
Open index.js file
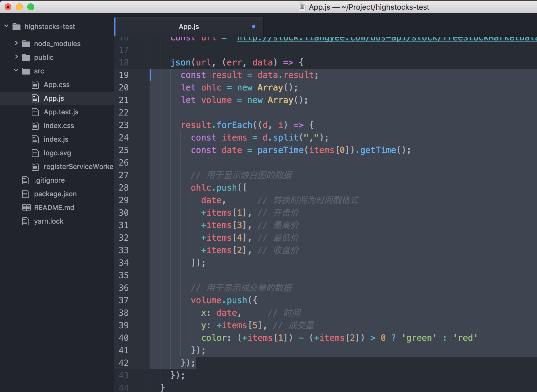[x=56, y=139]
